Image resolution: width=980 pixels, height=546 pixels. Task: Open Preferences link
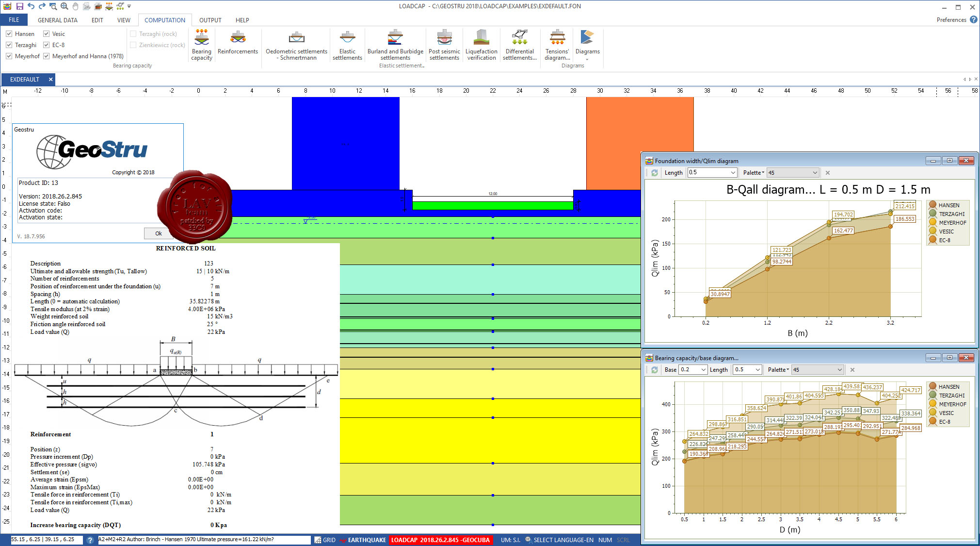point(951,20)
